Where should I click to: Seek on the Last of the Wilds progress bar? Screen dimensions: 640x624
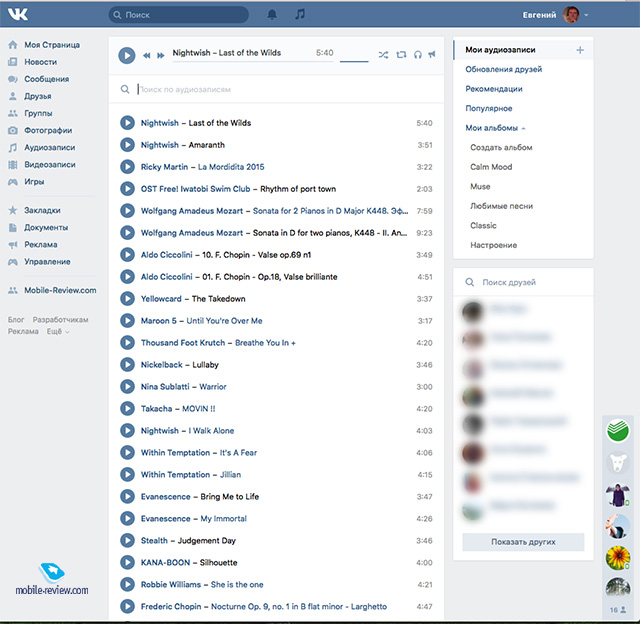coord(253,62)
